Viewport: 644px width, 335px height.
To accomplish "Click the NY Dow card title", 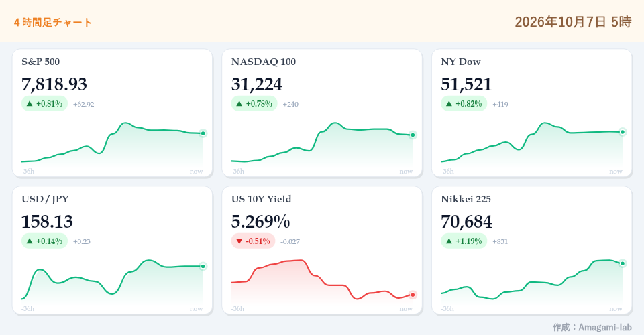I will click(460, 62).
